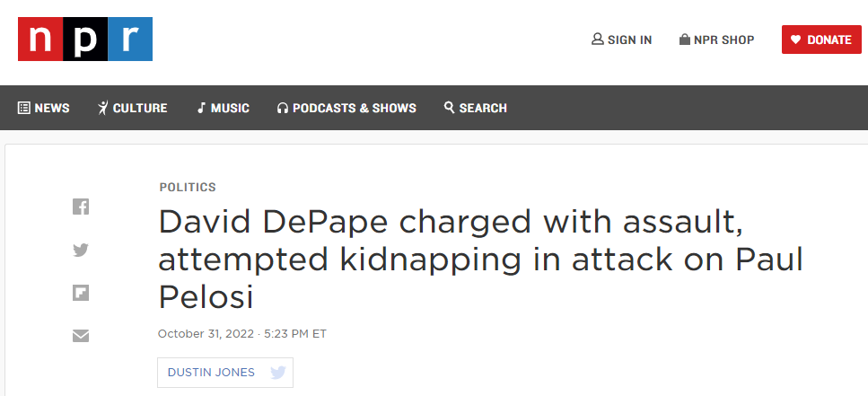Open Podcasts & Shows menu
This screenshot has width=868, height=396.
pyautogui.click(x=346, y=108)
